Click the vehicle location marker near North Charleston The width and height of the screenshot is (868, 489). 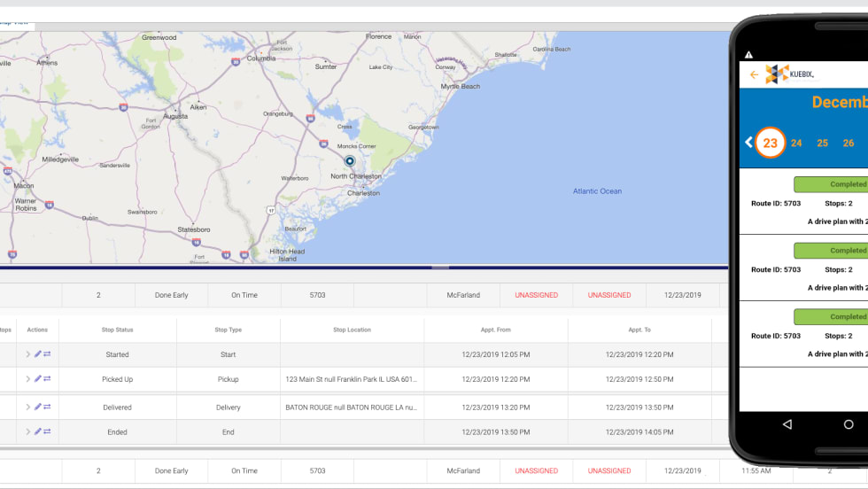click(350, 160)
